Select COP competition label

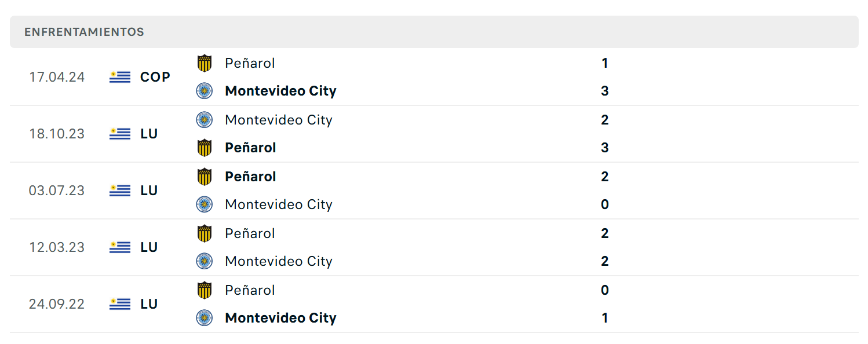(x=155, y=77)
